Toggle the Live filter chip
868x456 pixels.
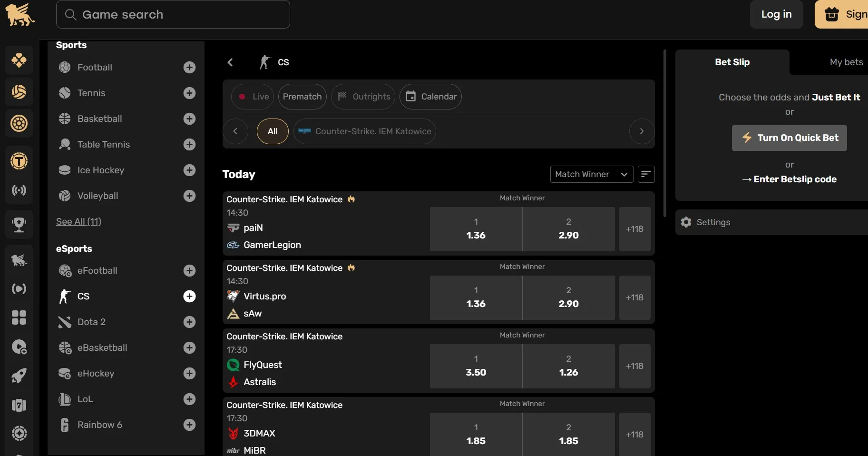(253, 97)
